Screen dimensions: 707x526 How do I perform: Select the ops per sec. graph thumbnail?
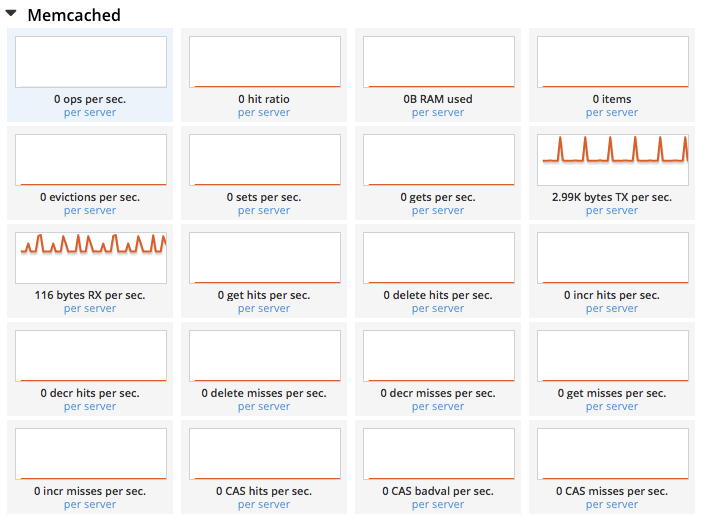[x=90, y=62]
